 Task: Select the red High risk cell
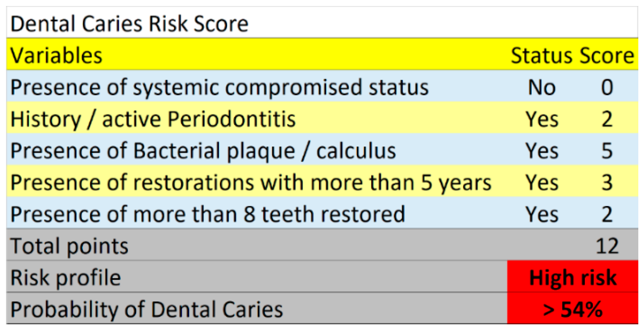pyautogui.click(x=573, y=278)
